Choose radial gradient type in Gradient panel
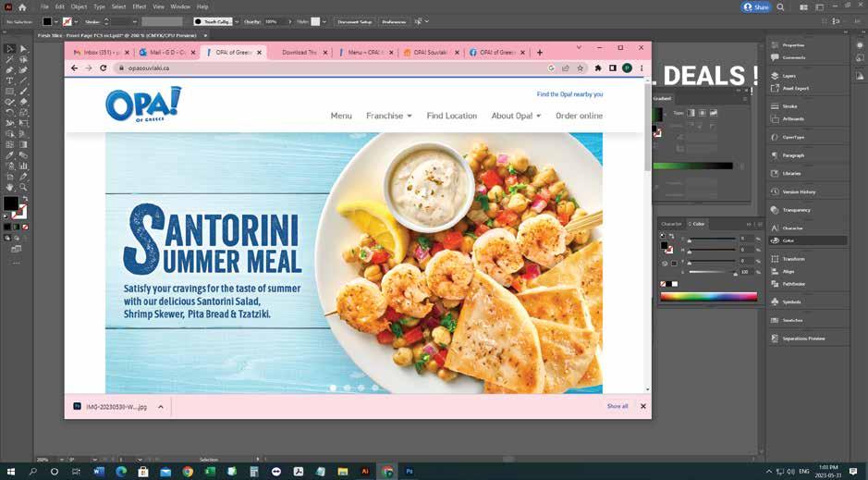Image resolution: width=868 pixels, height=480 pixels. (702, 113)
